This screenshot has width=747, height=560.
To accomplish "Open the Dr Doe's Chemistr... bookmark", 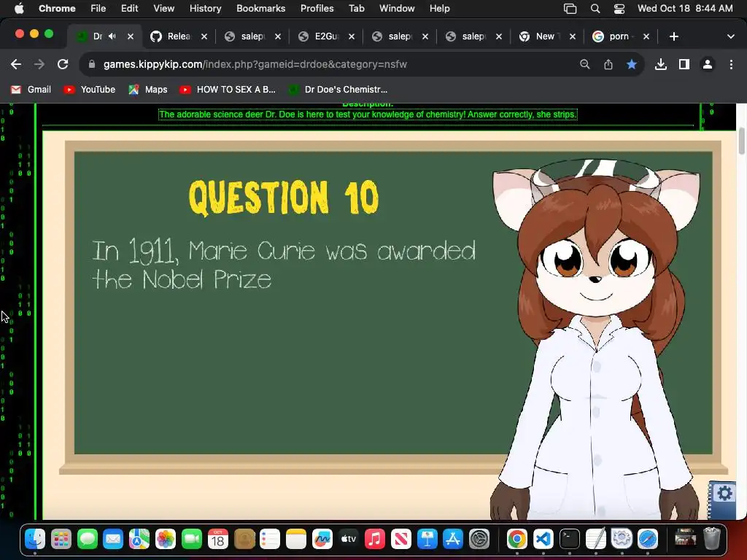I will coord(338,90).
